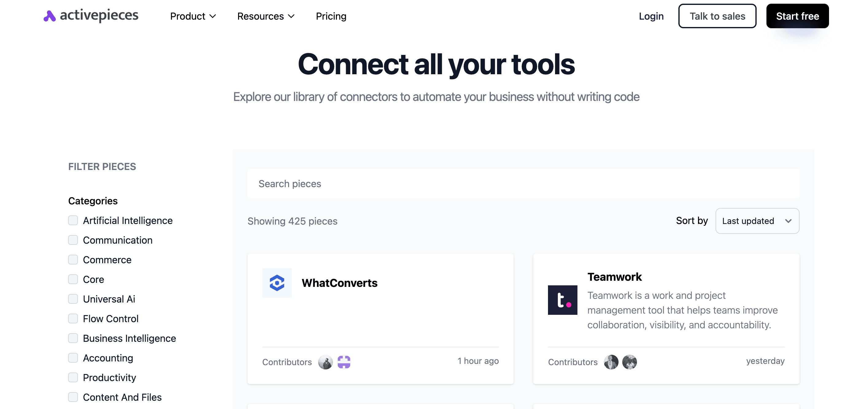Click Contributors label on Teamwork card
Screen dimensions: 868x409
[x=573, y=362]
